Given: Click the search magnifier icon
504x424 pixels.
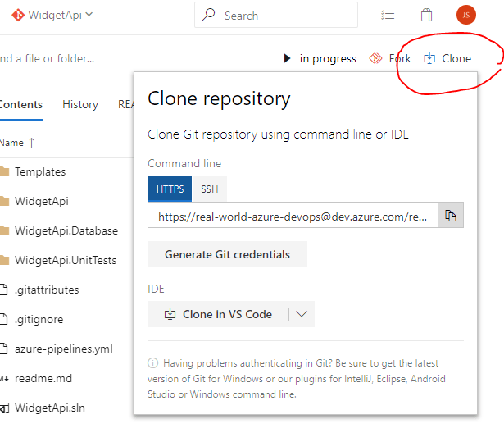Looking at the screenshot, I should pos(208,15).
